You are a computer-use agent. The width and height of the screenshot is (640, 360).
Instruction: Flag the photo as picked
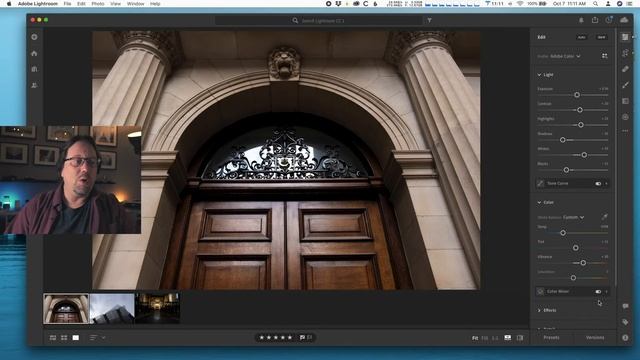pos(302,338)
